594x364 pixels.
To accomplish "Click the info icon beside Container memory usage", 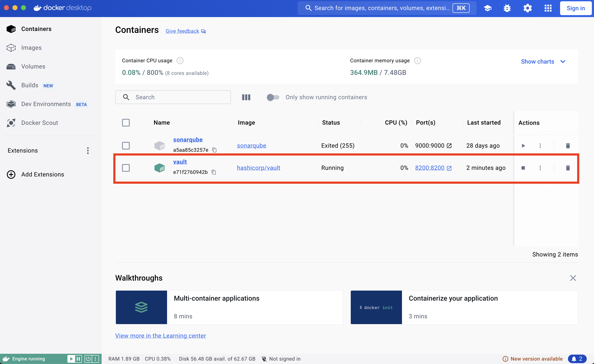I will (x=417, y=61).
